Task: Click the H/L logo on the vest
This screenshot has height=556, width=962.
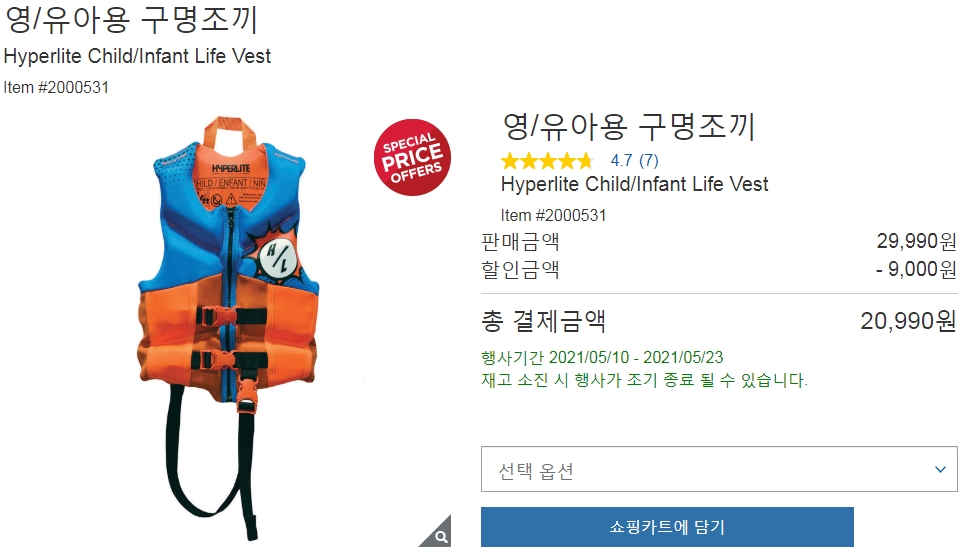Action: pos(276,258)
